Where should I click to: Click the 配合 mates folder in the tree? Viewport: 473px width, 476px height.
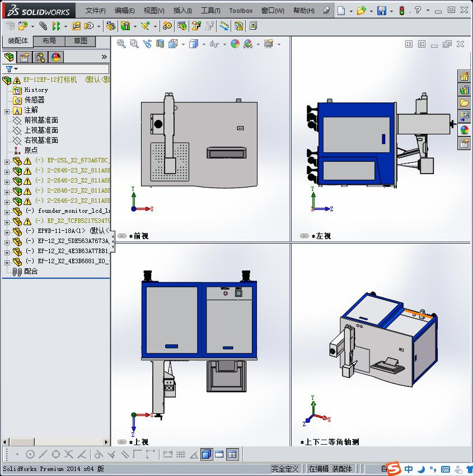click(x=31, y=272)
